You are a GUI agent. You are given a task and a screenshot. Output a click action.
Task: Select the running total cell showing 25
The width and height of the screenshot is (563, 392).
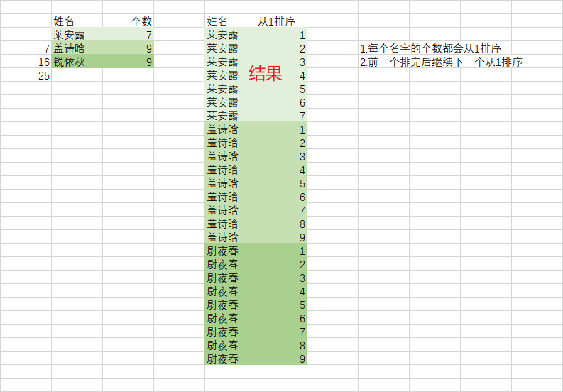[x=26, y=75]
